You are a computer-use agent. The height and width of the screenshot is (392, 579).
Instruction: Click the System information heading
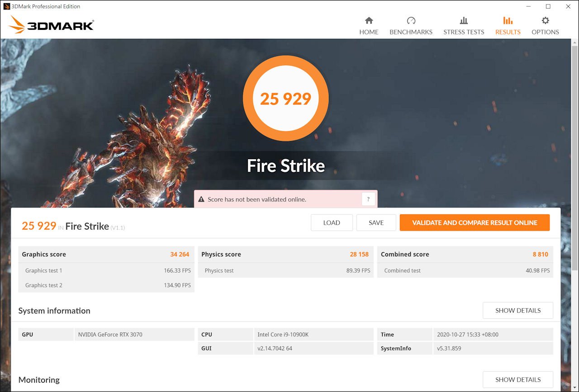pos(54,311)
